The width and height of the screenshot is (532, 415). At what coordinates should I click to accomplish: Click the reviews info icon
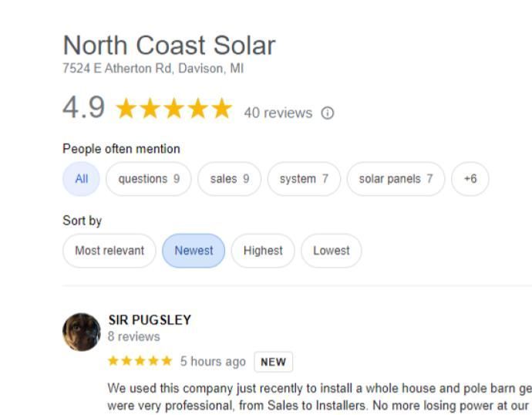[328, 113]
